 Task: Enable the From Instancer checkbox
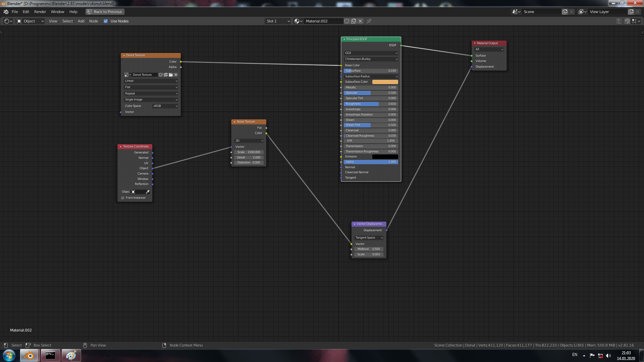tap(123, 198)
